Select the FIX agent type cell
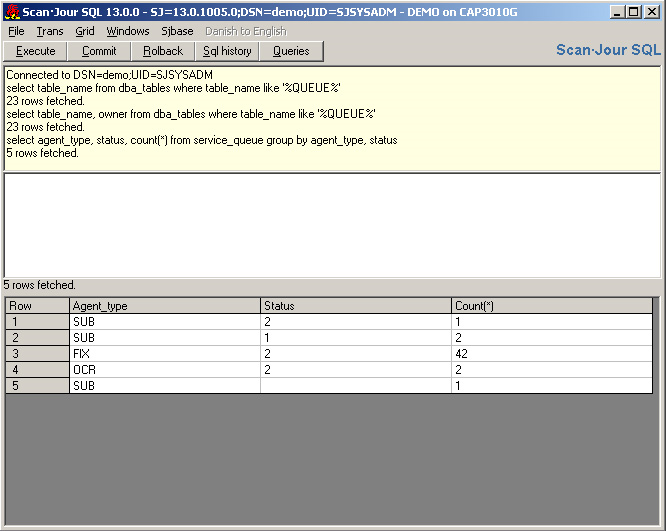 [x=164, y=353]
